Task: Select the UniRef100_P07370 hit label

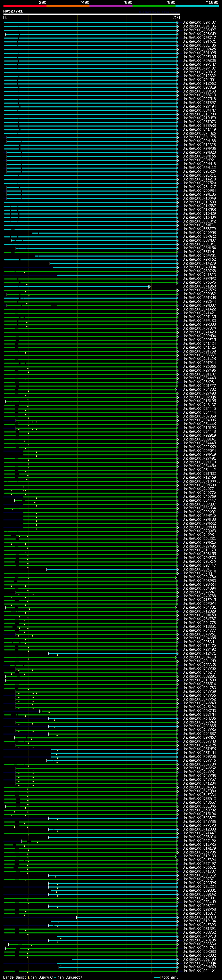Action: coord(199,328)
